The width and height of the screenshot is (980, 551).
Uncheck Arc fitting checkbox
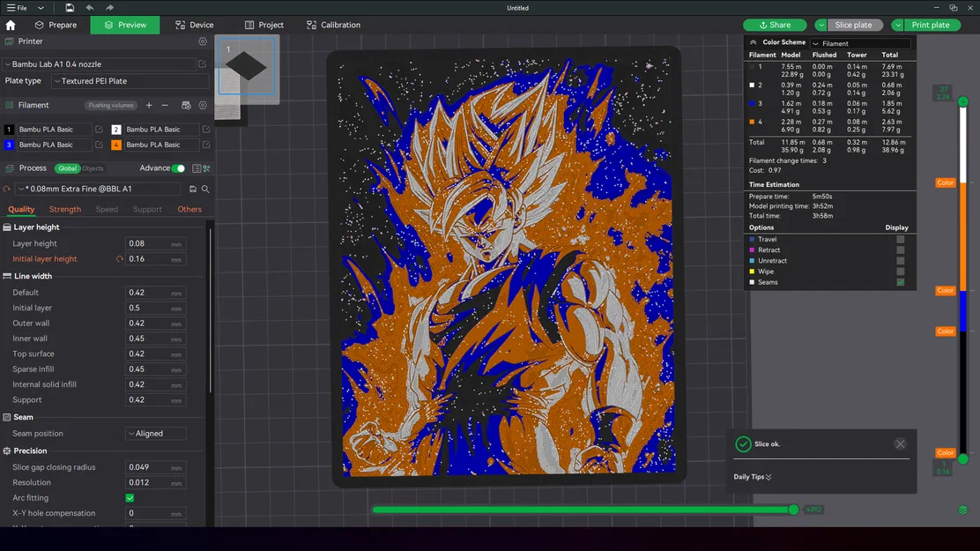click(x=130, y=498)
